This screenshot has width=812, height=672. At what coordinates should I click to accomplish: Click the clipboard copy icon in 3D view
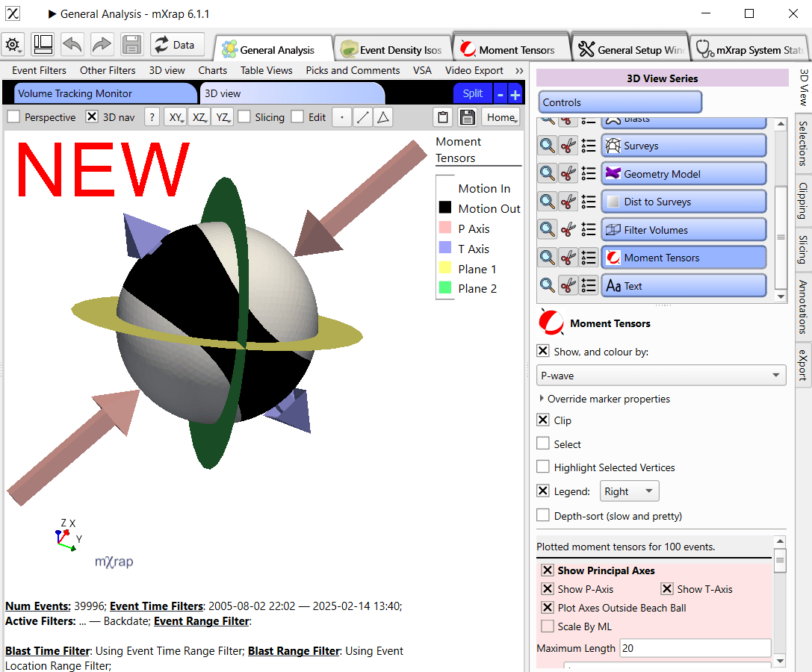click(x=443, y=117)
